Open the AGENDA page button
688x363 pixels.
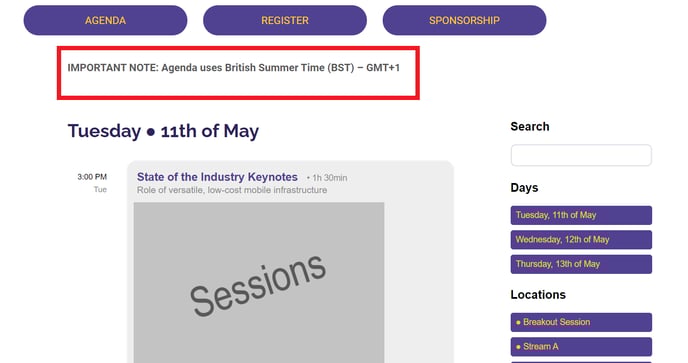[x=105, y=20]
